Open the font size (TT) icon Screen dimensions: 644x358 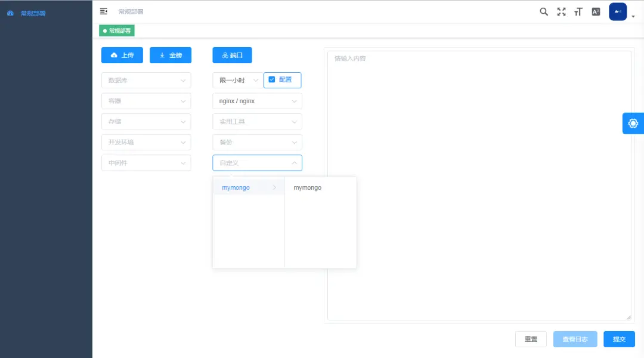tap(578, 11)
